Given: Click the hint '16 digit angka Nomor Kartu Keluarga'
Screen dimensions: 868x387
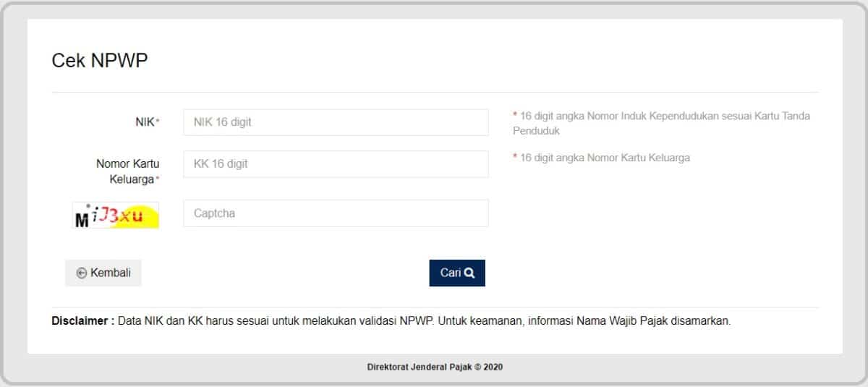Looking at the screenshot, I should [x=601, y=158].
